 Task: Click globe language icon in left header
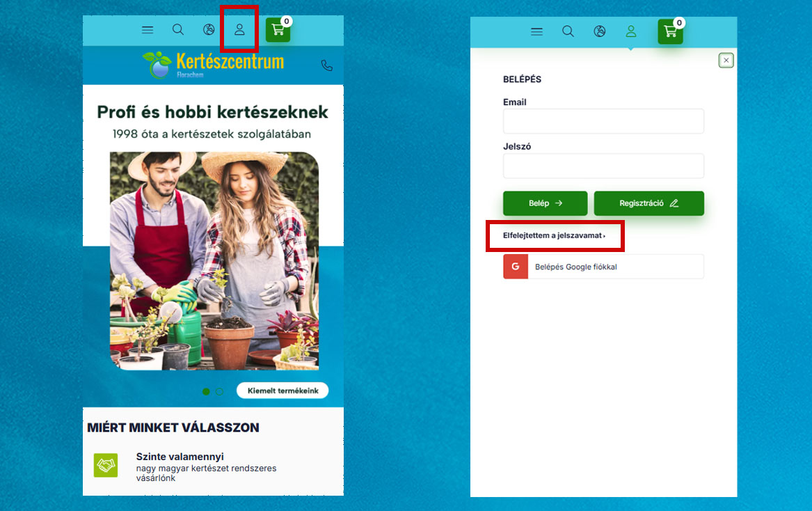coord(209,30)
